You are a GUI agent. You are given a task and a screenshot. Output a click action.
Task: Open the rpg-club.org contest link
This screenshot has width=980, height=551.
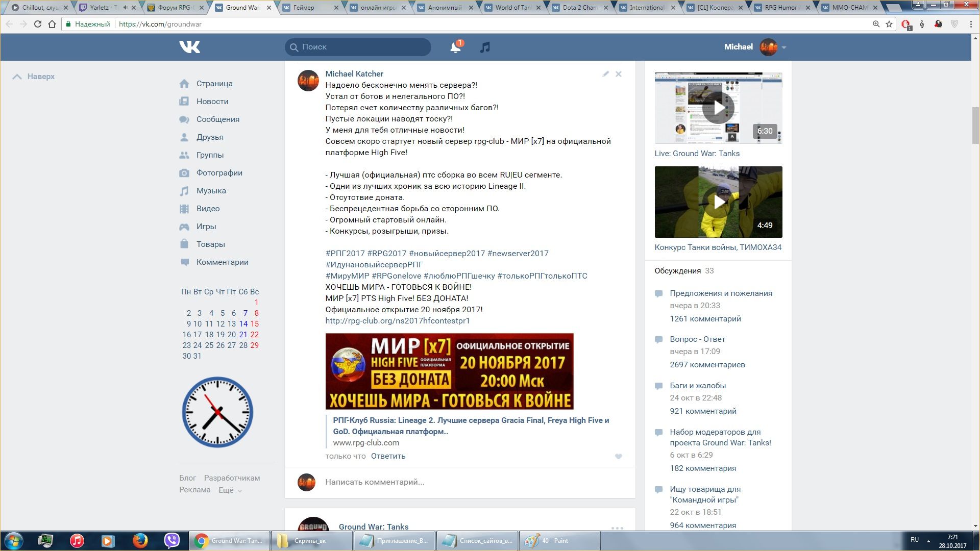pos(397,321)
